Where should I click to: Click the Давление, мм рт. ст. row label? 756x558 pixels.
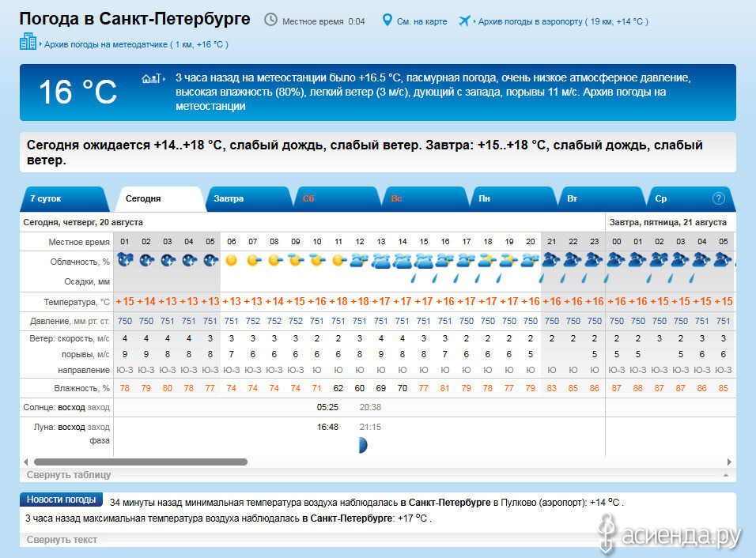tap(70, 321)
